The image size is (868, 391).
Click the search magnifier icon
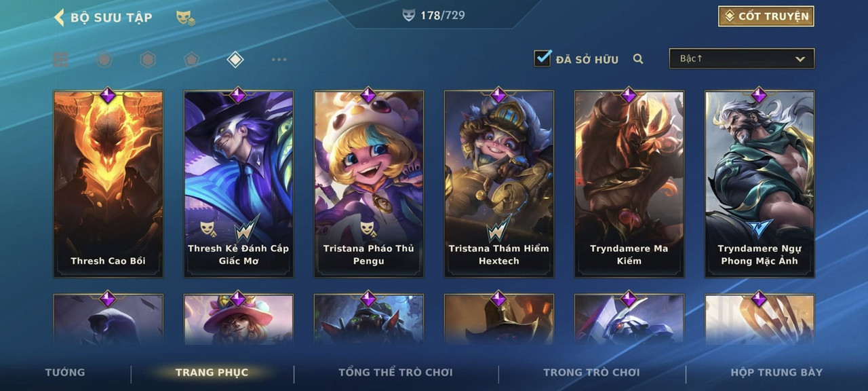638,59
